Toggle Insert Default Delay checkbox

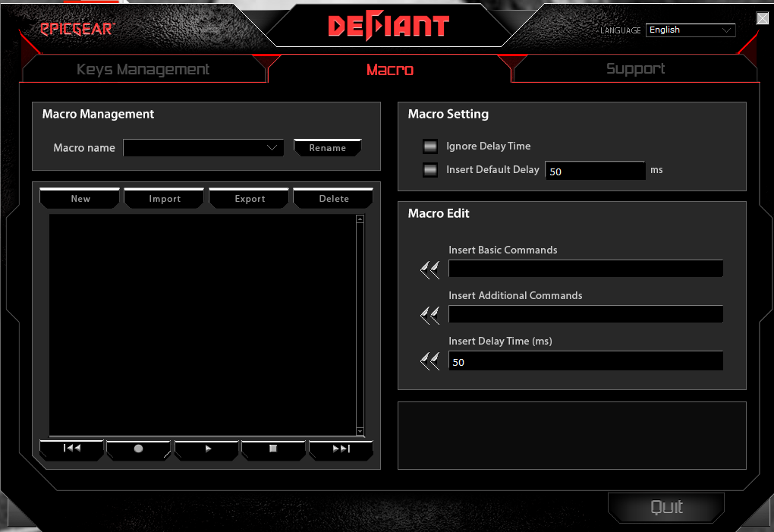click(430, 170)
